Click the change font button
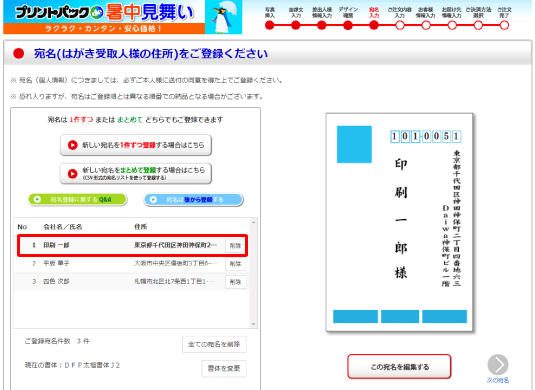 click(224, 369)
